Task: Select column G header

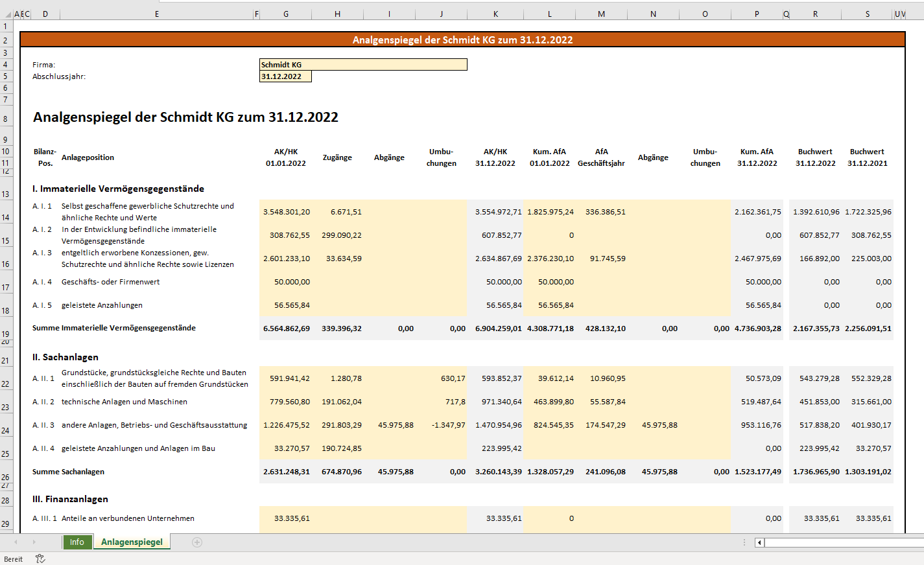Action: [285, 14]
